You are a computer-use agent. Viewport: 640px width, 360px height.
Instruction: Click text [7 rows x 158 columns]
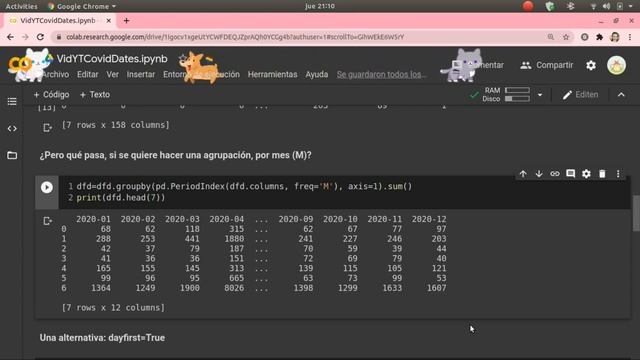coord(116,125)
